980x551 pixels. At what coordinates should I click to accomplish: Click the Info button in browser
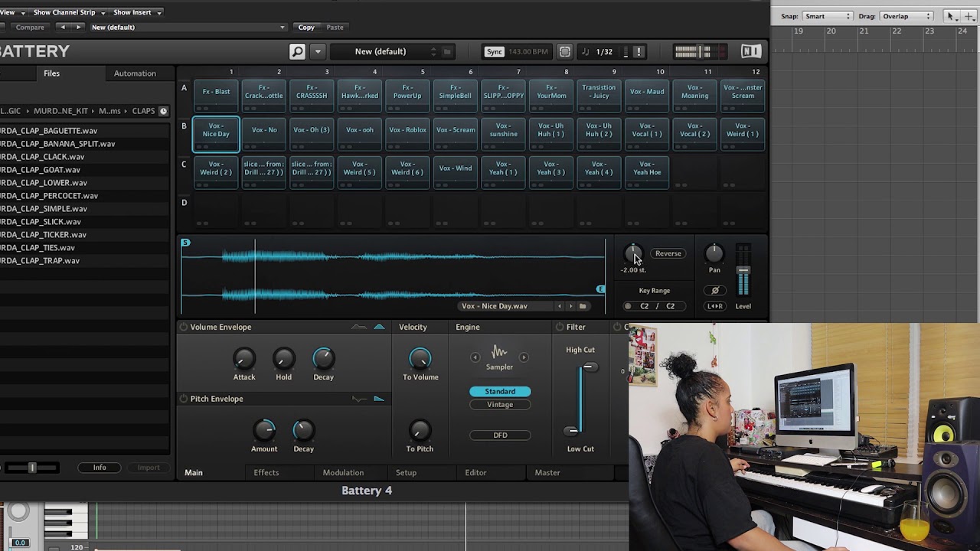click(x=100, y=468)
